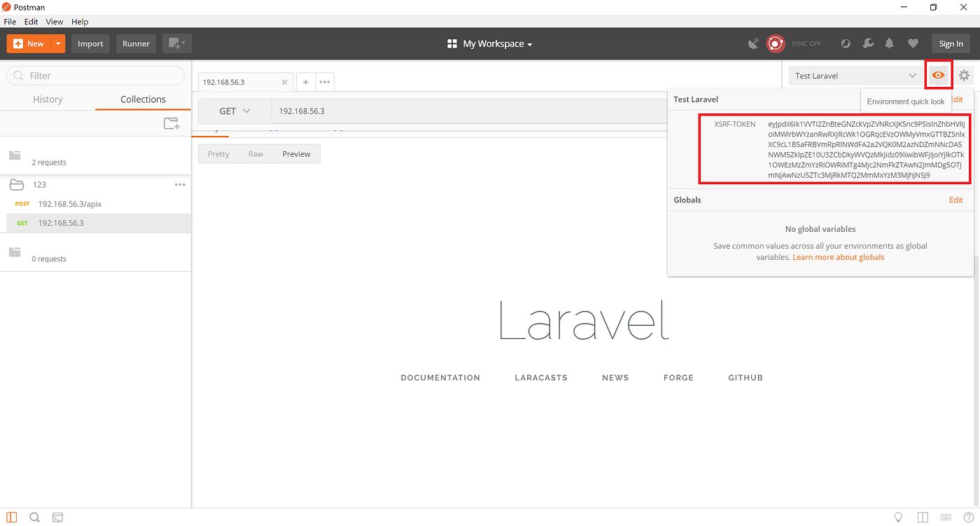Viewport: 980px width, 526px height.
Task: Open the keyboard shortcuts icon
Action: click(x=946, y=518)
